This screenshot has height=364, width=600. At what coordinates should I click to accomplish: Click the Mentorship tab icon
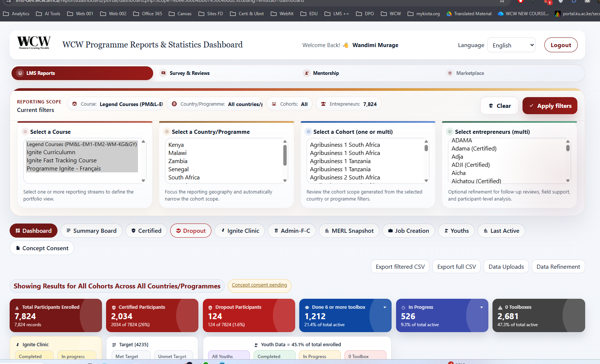coord(307,73)
